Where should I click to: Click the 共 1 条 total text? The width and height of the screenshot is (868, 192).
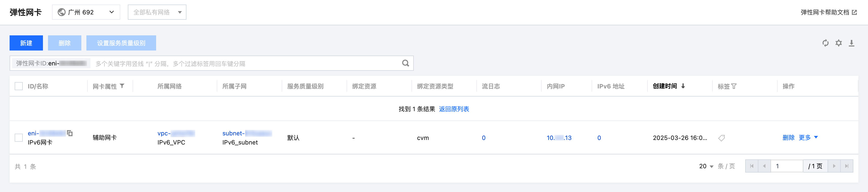tap(25, 166)
